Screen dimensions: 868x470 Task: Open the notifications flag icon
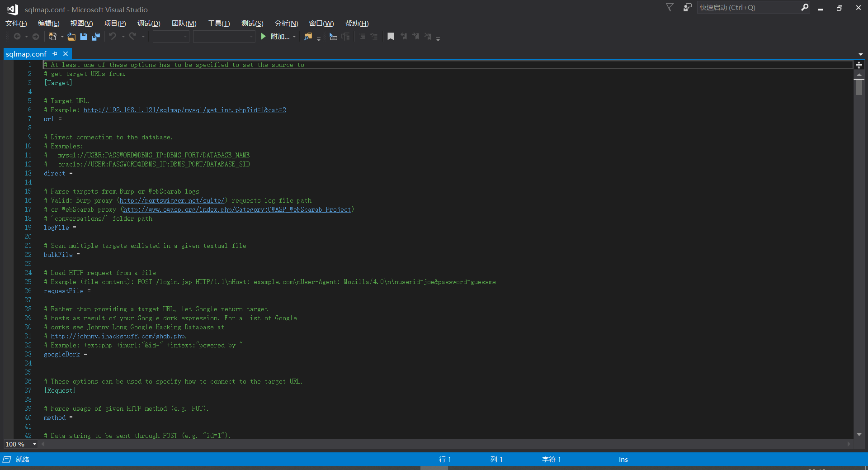tap(670, 7)
